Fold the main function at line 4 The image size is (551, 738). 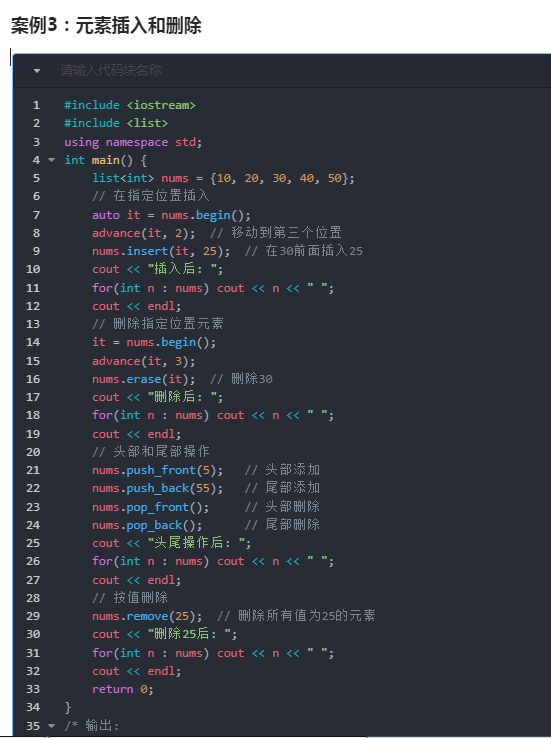tap(51, 160)
